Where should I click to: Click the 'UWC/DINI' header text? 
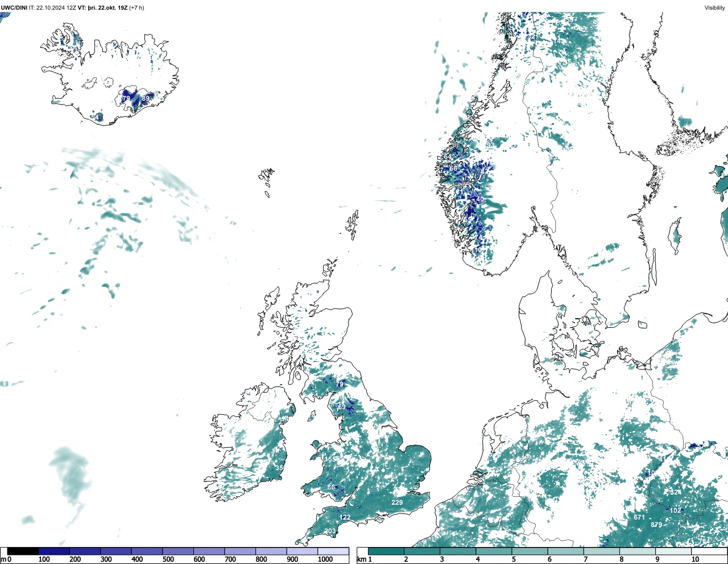(14, 7)
